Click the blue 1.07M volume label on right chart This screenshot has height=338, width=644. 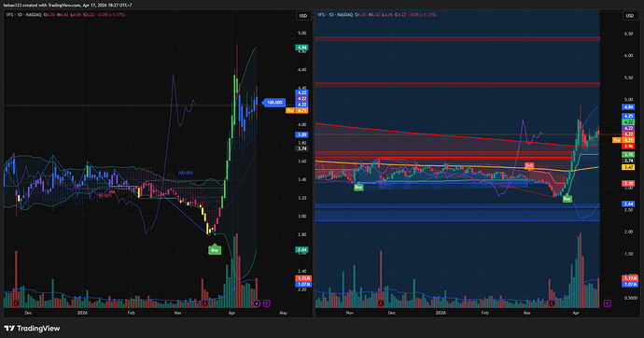pyautogui.click(x=630, y=284)
